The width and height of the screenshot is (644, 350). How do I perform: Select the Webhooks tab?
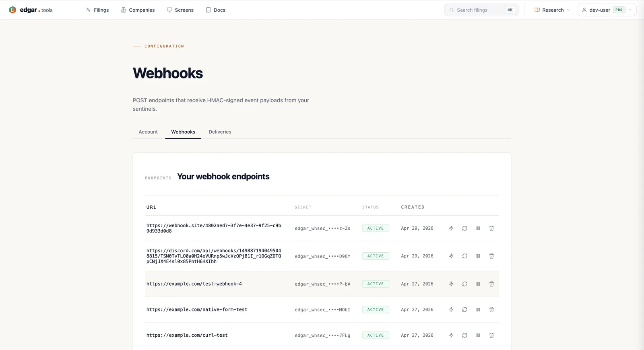point(183,132)
